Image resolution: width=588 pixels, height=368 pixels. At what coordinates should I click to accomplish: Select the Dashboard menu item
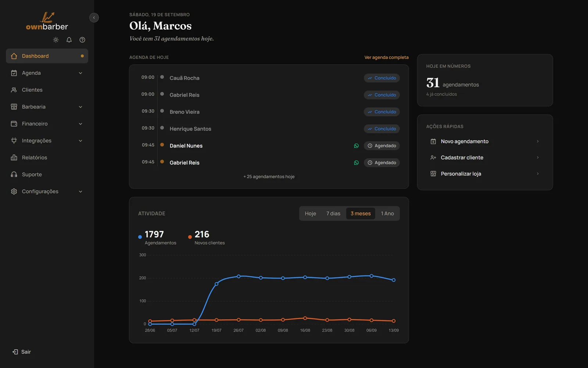(47, 56)
